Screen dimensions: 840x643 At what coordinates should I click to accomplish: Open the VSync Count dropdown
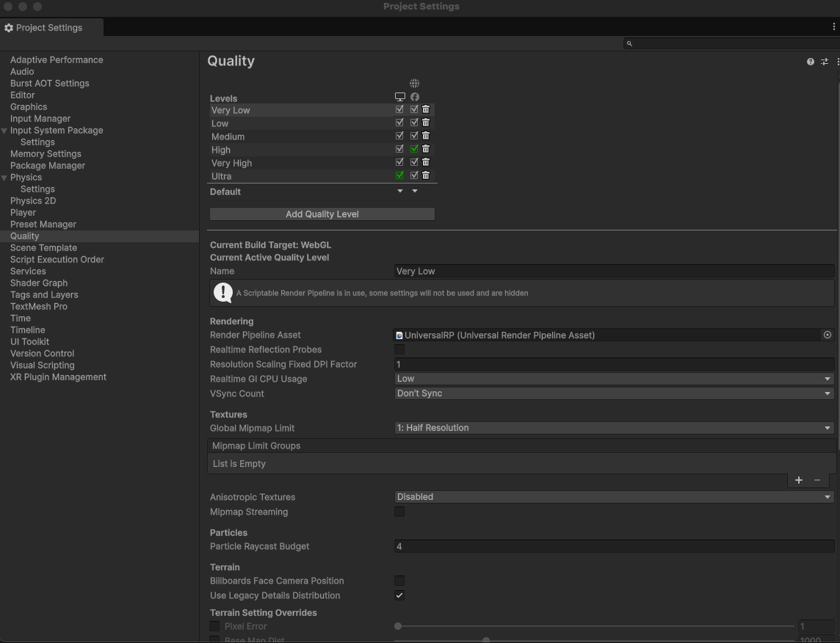click(x=614, y=393)
